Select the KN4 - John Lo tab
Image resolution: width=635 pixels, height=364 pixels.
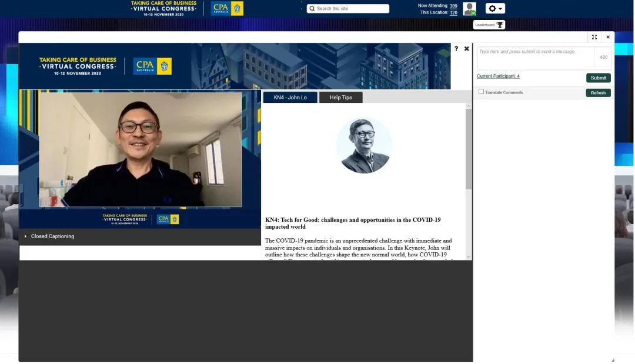point(290,98)
